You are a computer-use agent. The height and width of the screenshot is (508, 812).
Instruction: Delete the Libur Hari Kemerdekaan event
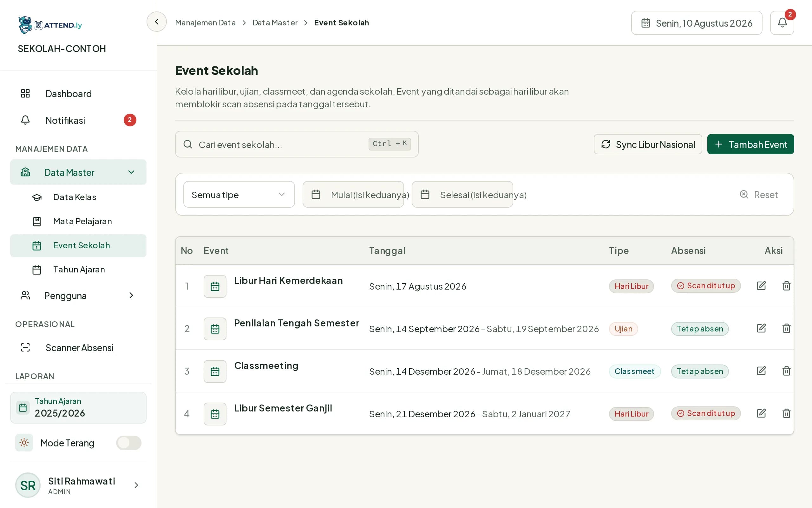(x=786, y=285)
